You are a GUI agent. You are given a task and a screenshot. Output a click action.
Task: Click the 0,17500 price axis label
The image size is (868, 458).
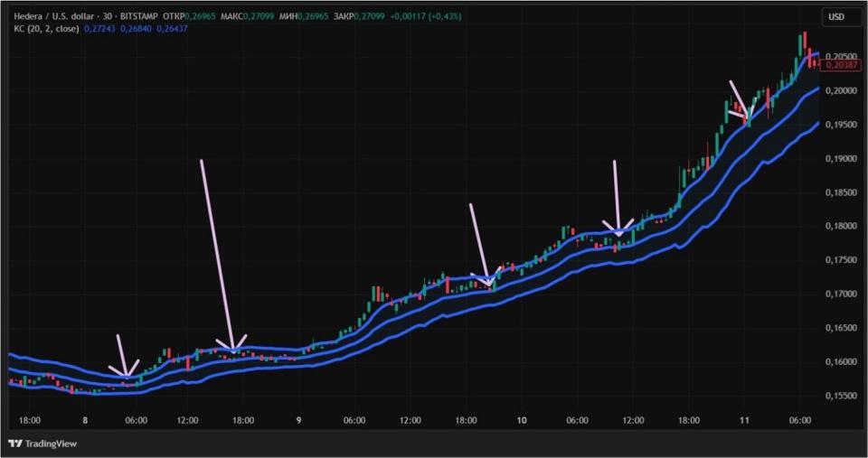[x=841, y=260]
